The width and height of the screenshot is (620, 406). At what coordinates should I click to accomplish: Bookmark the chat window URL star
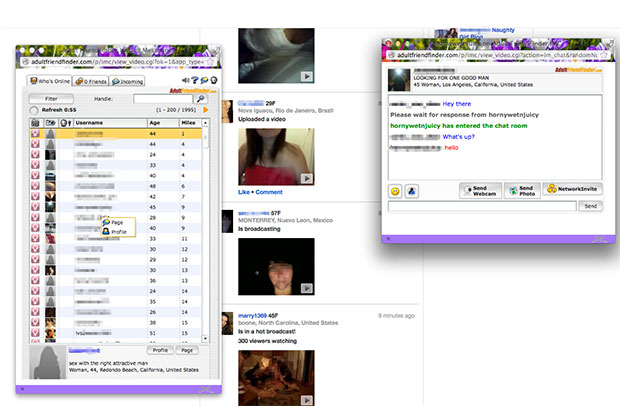(x=604, y=55)
